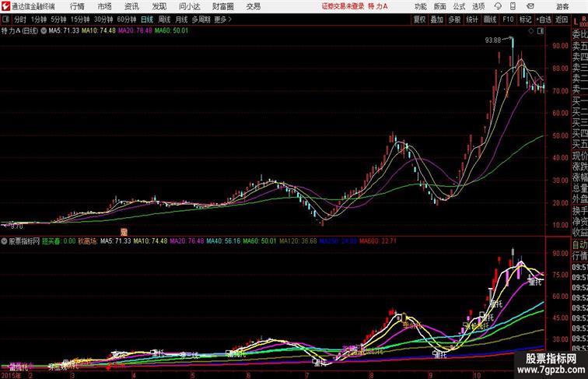Click MA120: 36.68 label in sub-chart
Viewport: 588px width, 379px height.
pyautogui.click(x=298, y=241)
